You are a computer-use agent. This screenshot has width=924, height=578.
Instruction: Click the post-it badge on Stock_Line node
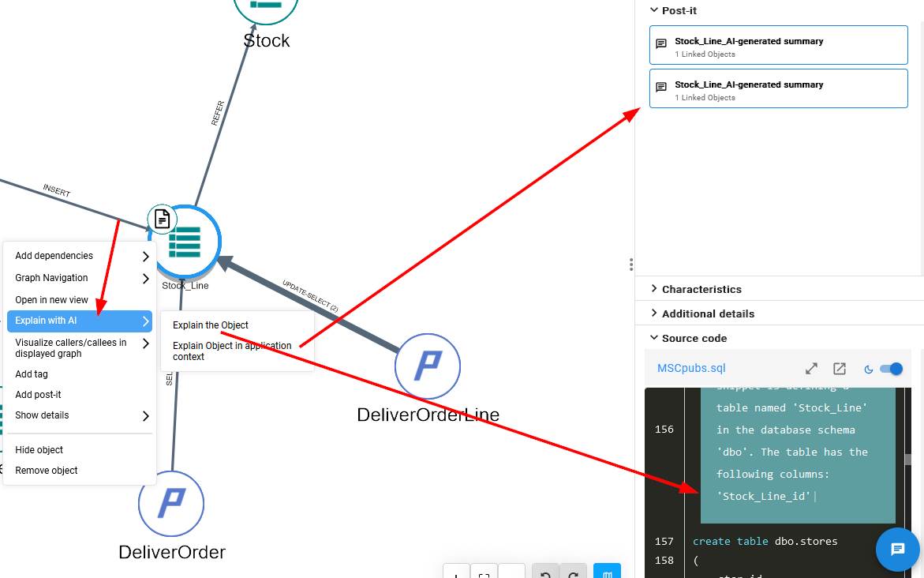click(x=162, y=219)
